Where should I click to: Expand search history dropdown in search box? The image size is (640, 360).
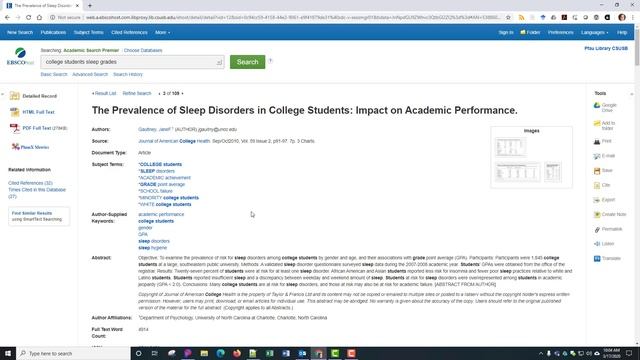coord(219,62)
